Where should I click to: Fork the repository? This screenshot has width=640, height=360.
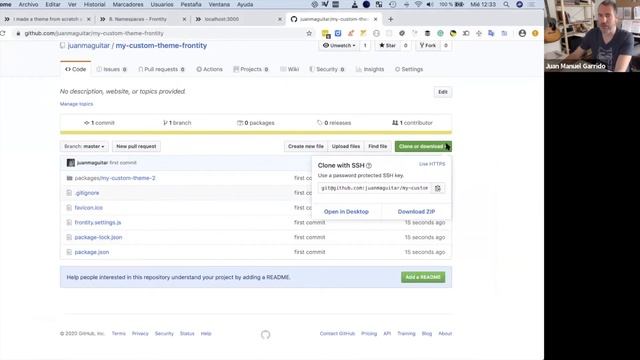pos(427,46)
